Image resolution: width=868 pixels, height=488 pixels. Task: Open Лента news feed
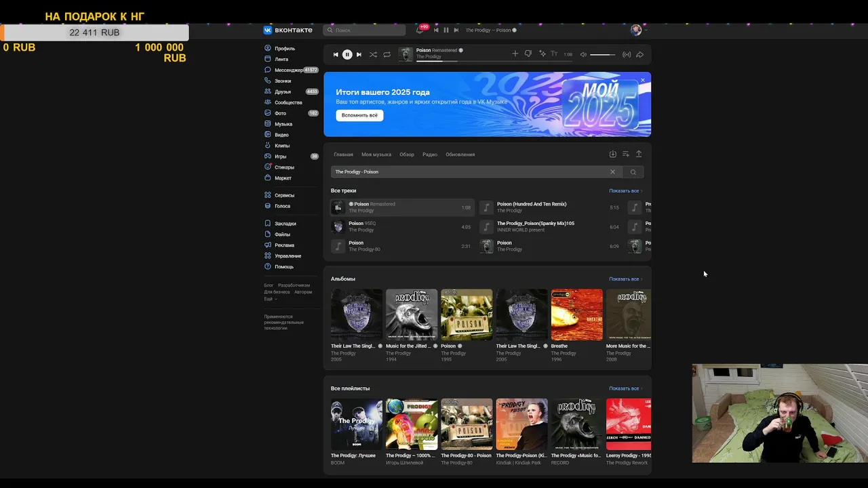point(277,60)
